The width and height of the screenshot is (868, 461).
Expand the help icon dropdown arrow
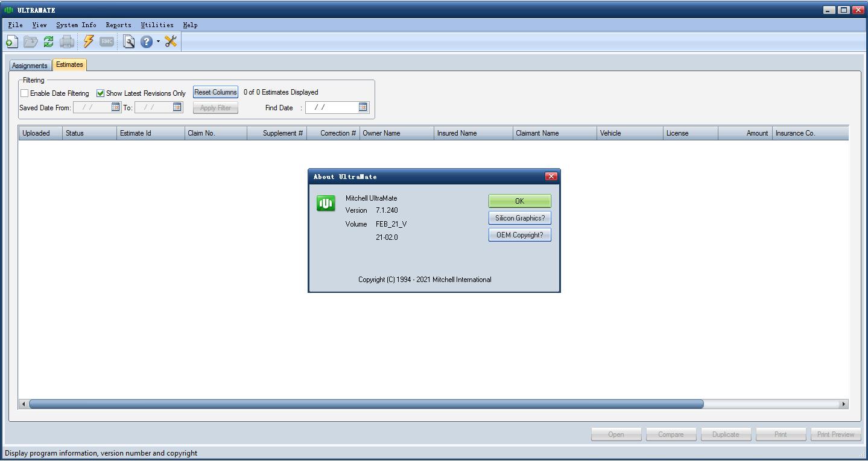(x=158, y=42)
